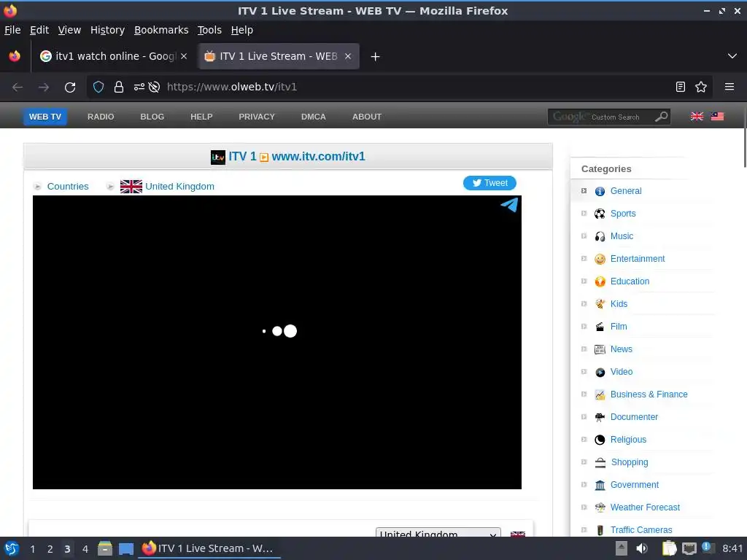
Task: Close the itv1 watch online Google tab
Action: (184, 56)
